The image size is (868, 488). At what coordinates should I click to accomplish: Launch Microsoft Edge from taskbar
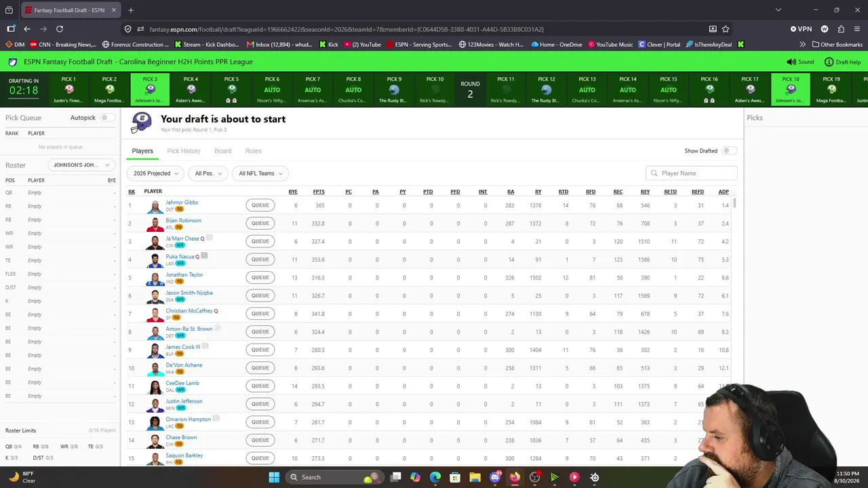click(x=435, y=477)
